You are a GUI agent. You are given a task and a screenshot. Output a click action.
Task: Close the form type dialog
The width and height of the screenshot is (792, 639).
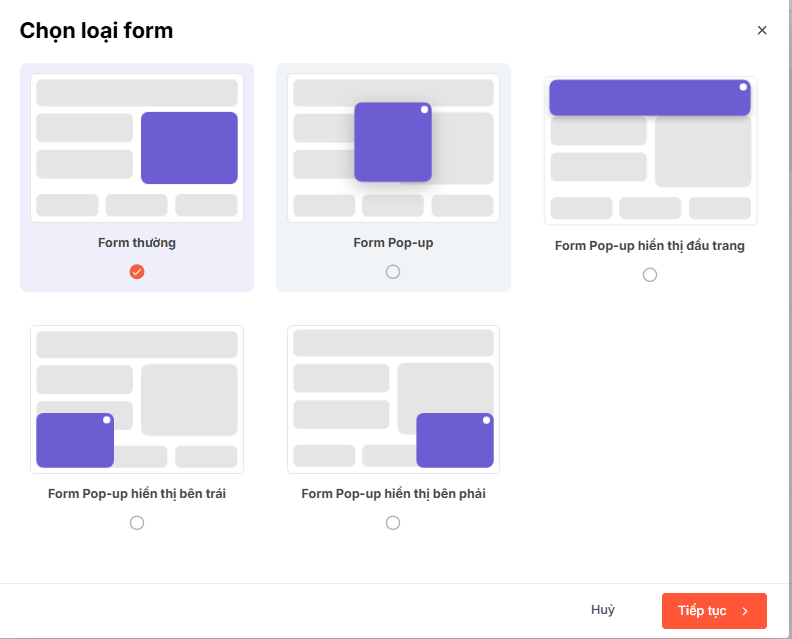pos(762,30)
